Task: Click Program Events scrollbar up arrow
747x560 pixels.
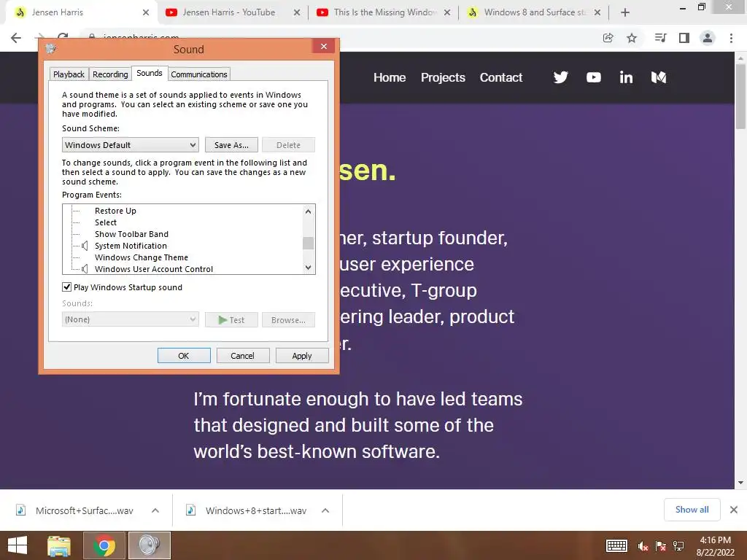Action: click(309, 211)
